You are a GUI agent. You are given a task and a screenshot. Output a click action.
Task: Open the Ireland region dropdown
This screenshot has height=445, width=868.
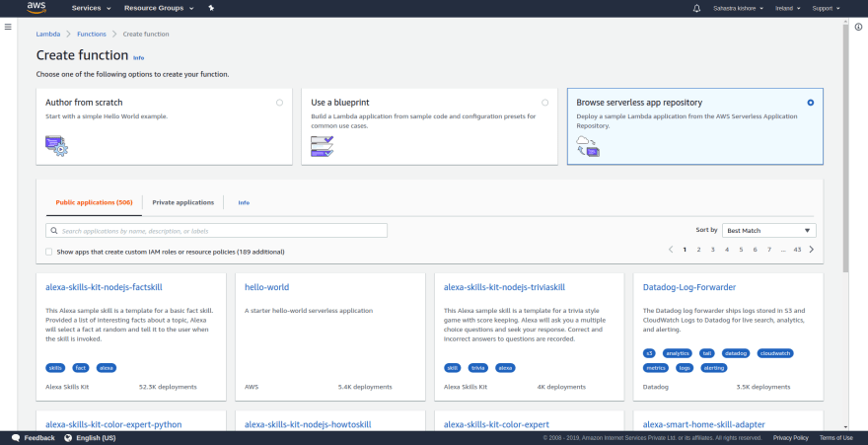[788, 8]
